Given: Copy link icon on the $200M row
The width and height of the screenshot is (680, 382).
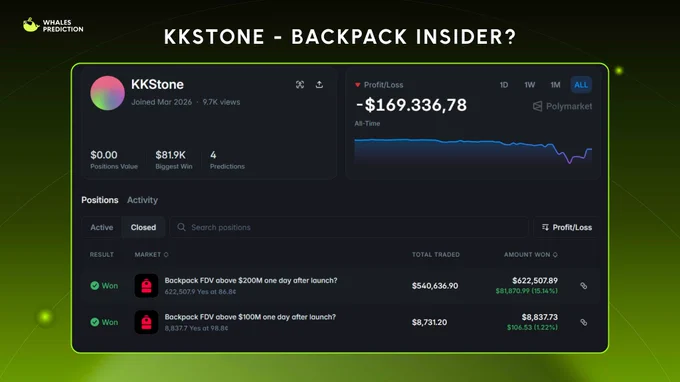Looking at the screenshot, I should [x=584, y=286].
